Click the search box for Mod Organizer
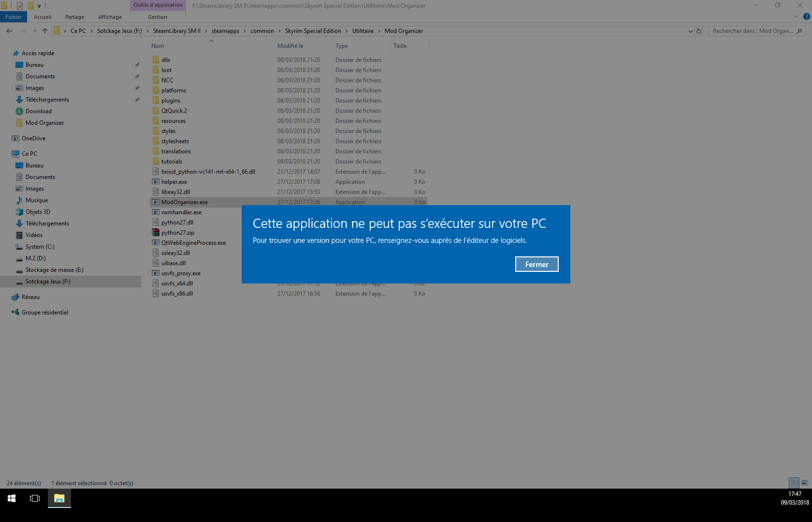812x522 pixels. pos(756,31)
